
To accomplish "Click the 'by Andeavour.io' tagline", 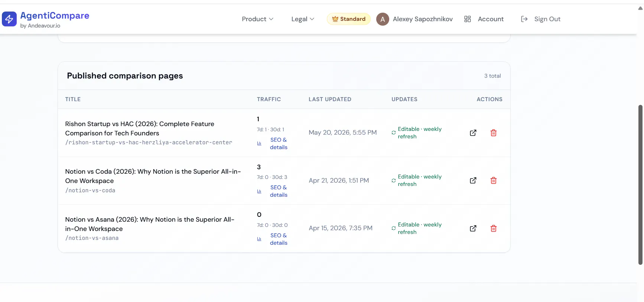I will [40, 26].
